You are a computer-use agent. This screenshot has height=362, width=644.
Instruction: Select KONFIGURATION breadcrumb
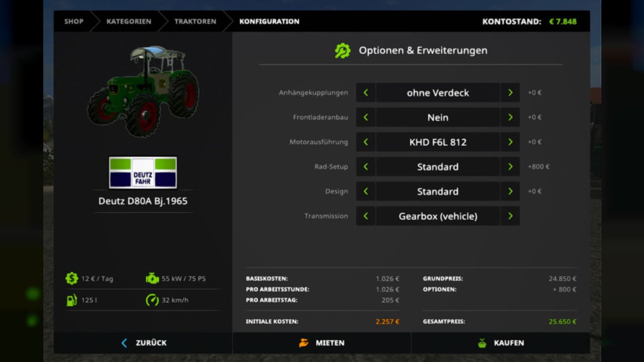pyautogui.click(x=269, y=21)
